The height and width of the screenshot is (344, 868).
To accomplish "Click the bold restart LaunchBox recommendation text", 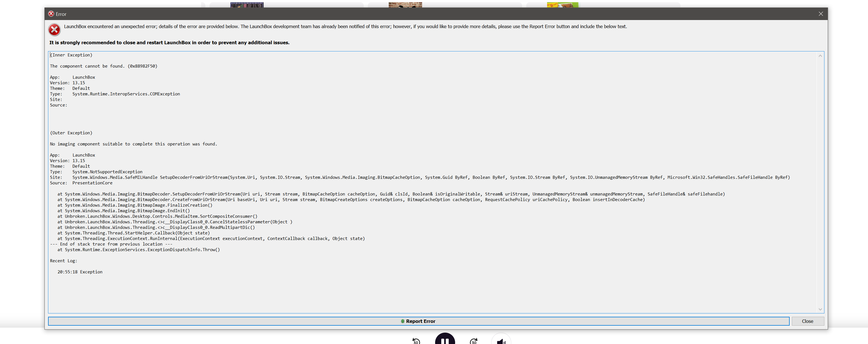I will click(169, 43).
